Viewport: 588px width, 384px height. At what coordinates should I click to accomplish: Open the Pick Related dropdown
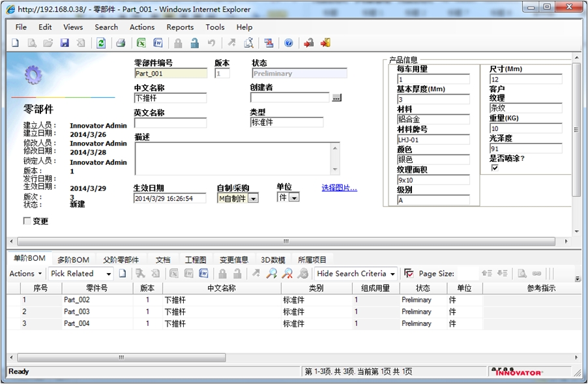(x=109, y=274)
